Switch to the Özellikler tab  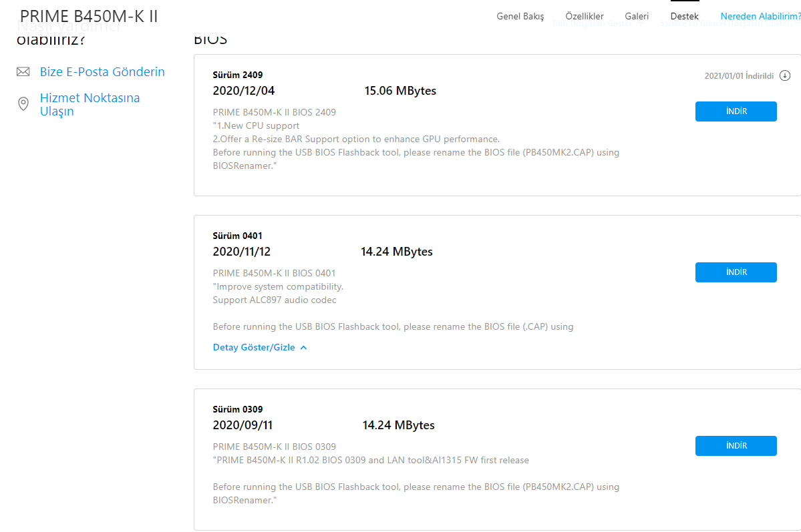pos(585,16)
